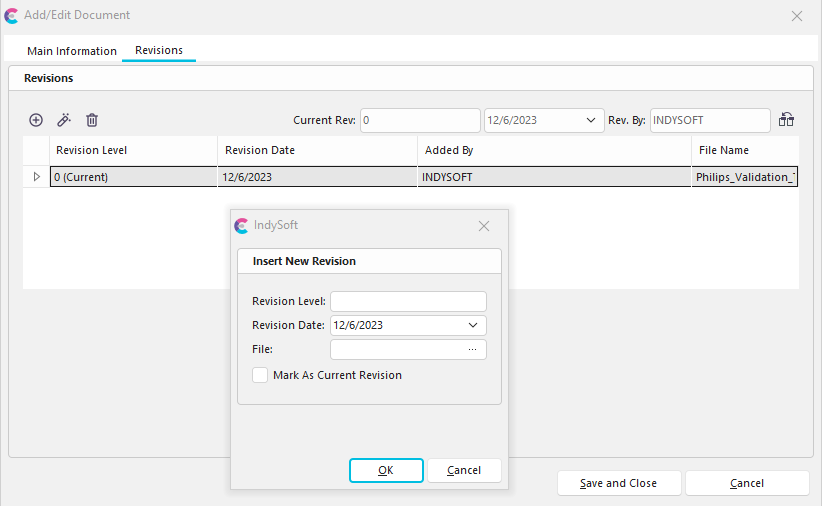Click the Save and Close button
This screenshot has width=822, height=506.
click(x=618, y=483)
